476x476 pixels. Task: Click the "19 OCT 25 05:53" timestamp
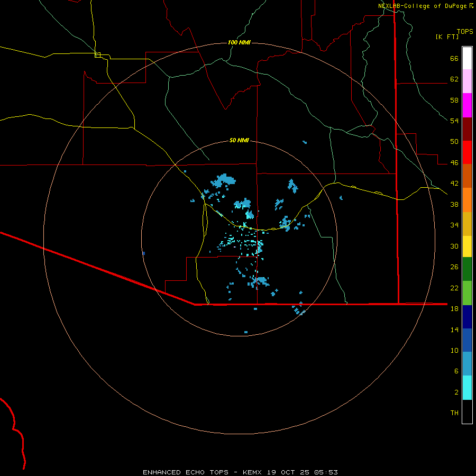point(303,472)
